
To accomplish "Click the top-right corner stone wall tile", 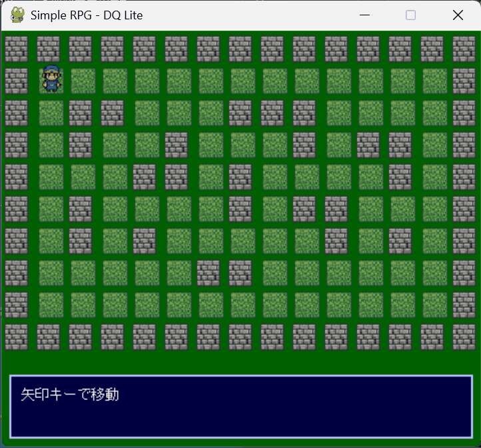I will (464, 49).
